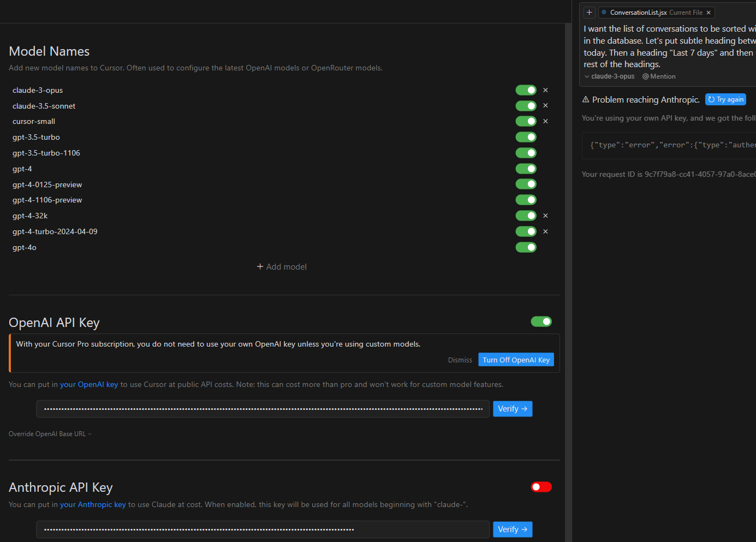Enable the Anthropic API Key switch

[x=541, y=487]
